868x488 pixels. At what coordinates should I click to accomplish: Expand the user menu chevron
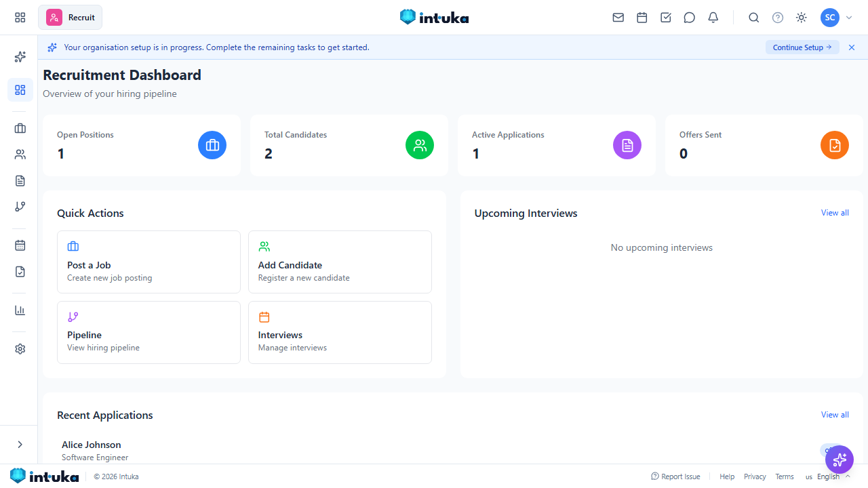point(849,18)
